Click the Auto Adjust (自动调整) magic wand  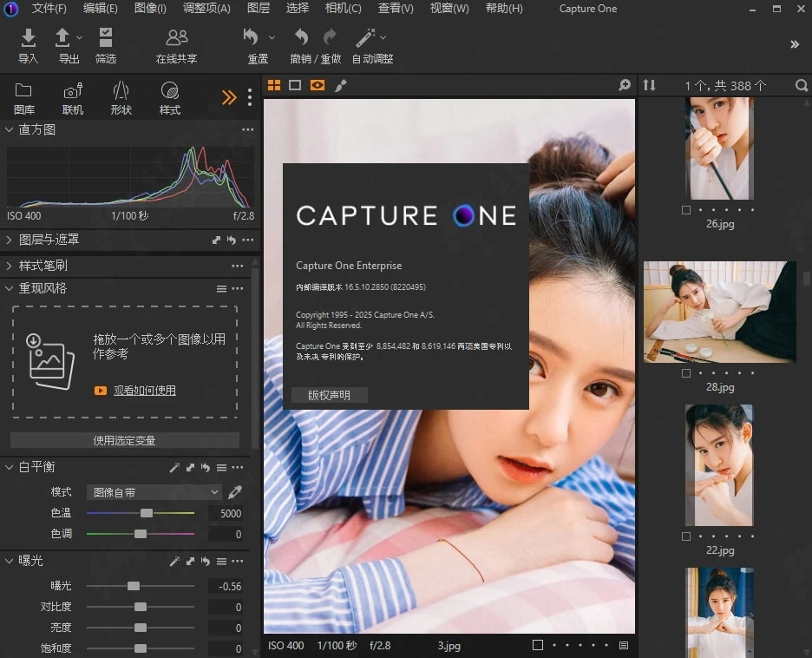(x=365, y=38)
